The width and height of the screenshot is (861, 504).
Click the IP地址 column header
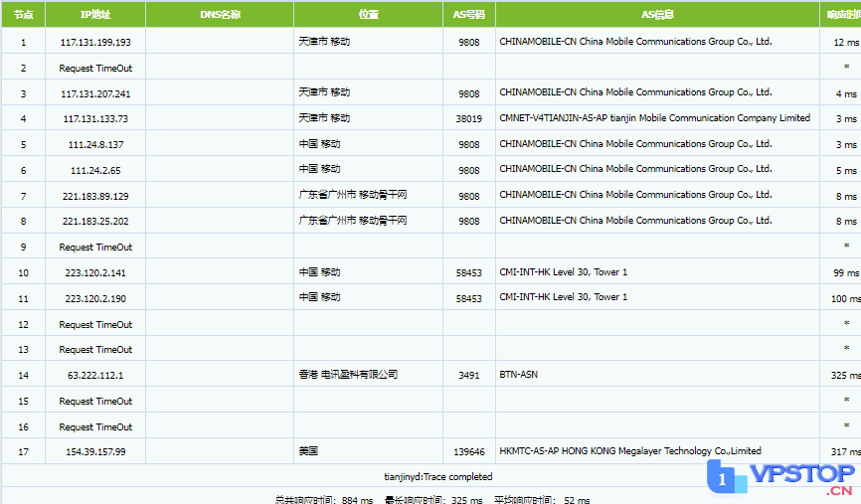pyautogui.click(x=95, y=14)
